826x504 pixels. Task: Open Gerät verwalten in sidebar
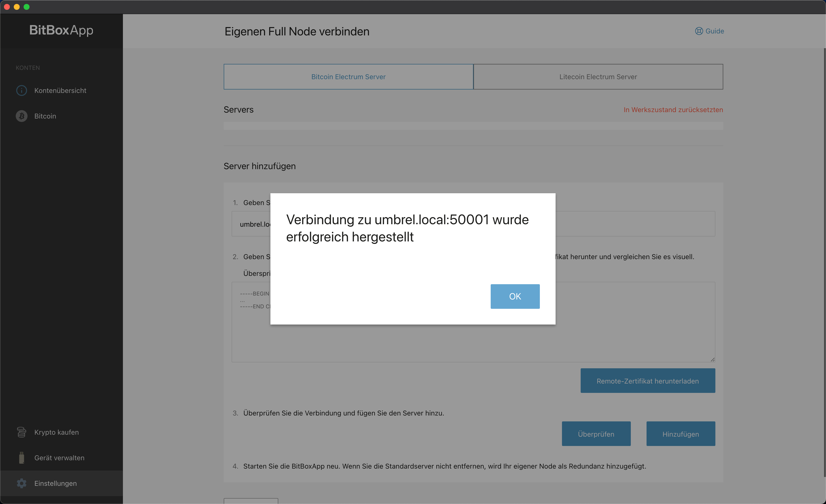(x=61, y=458)
